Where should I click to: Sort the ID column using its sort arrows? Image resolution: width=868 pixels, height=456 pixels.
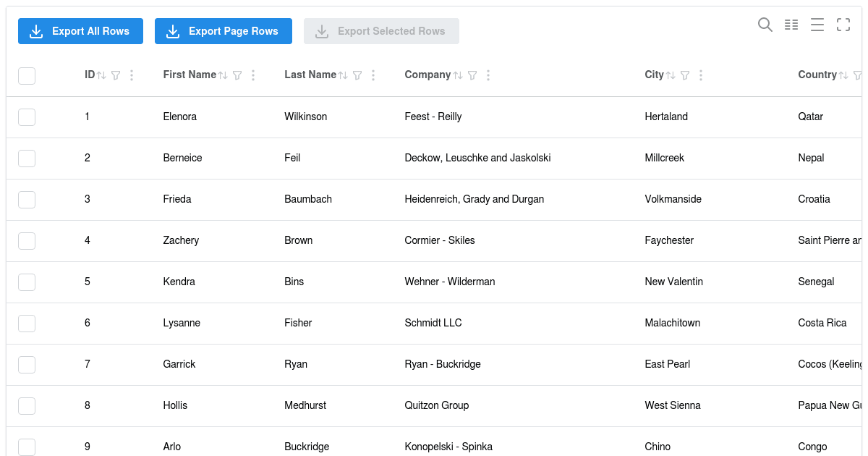tap(101, 75)
